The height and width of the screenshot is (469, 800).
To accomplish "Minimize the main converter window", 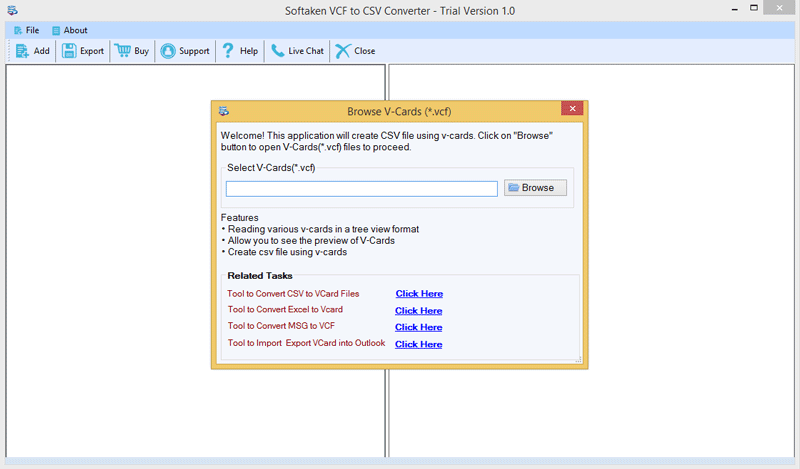I will tap(734, 9).
